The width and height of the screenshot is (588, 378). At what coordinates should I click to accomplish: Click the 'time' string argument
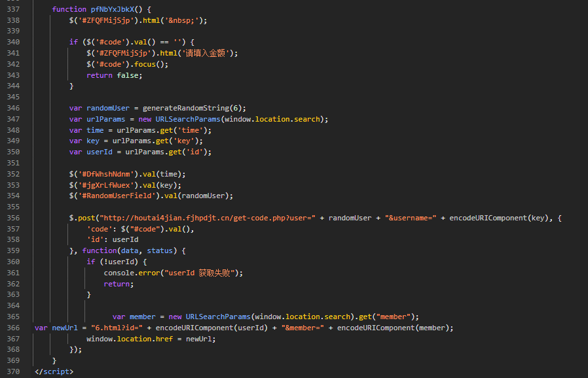[x=190, y=130]
